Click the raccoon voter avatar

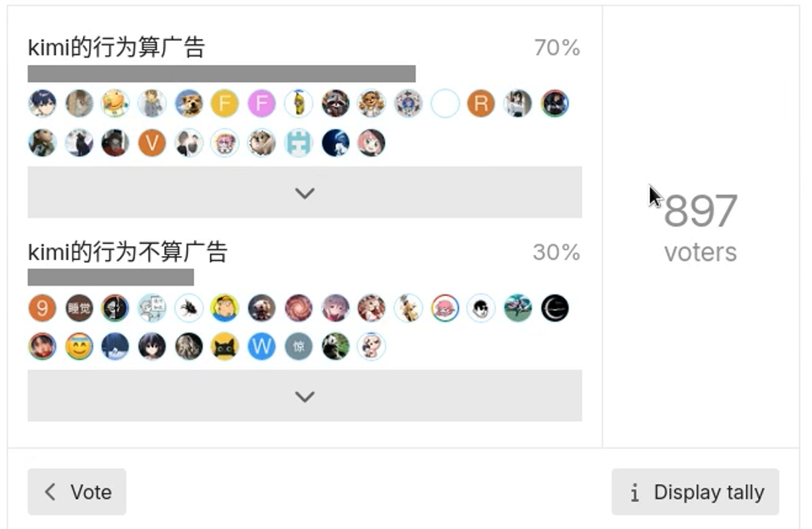(335, 103)
